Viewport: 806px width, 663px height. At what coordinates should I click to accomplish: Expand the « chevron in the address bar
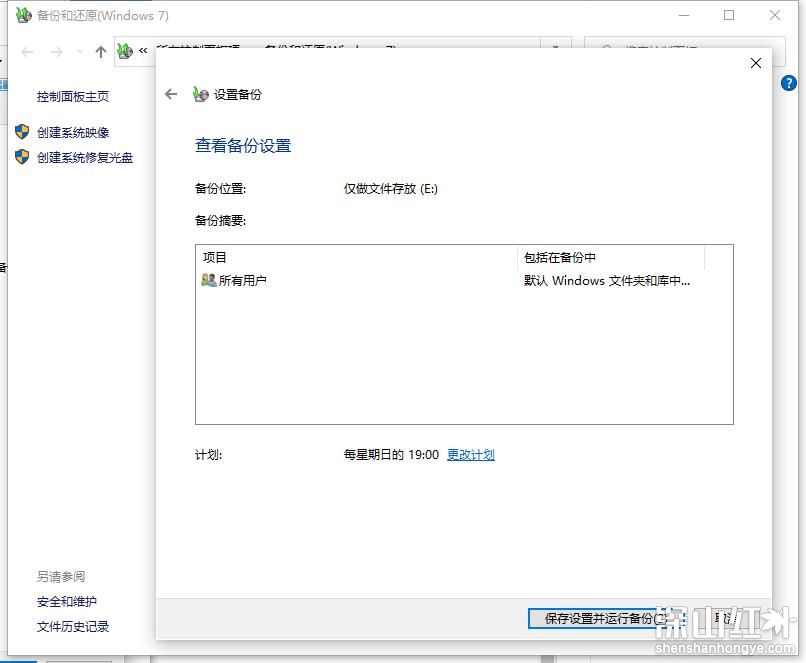140,52
